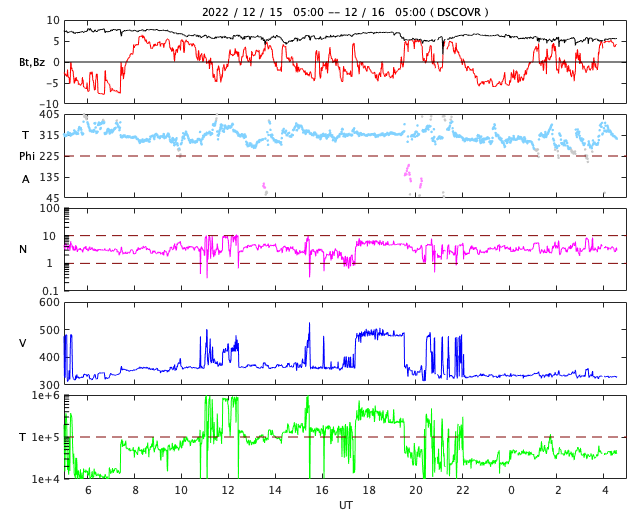Screen dimensions: 640x512
Task: Click the '-10' tick on the Bt,Bz axis
Action: pos(51,104)
